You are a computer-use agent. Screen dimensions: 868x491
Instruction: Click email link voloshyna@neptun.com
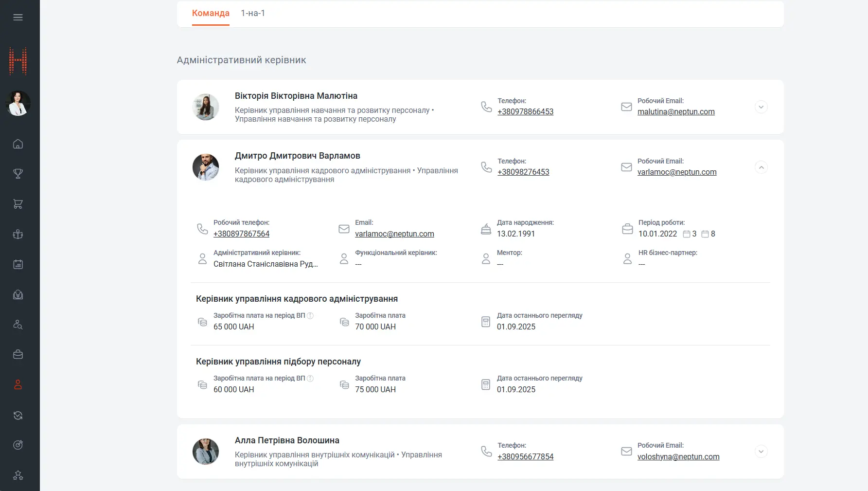coord(678,457)
